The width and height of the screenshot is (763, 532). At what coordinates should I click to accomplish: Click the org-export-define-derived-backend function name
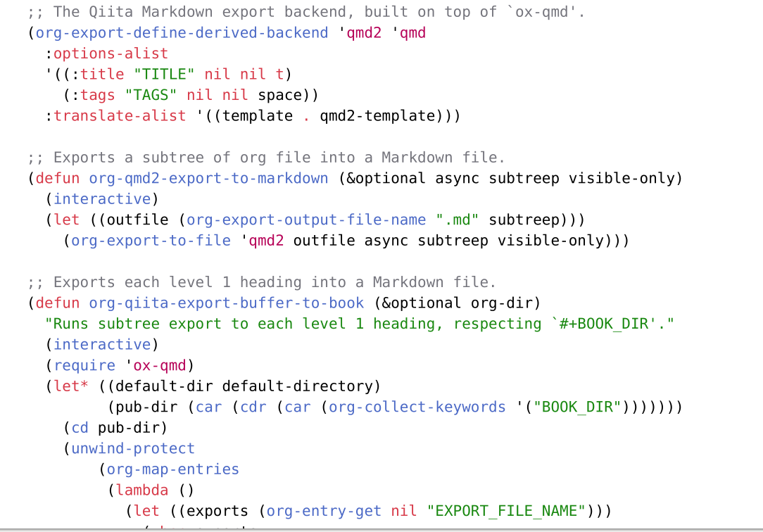[x=183, y=32]
